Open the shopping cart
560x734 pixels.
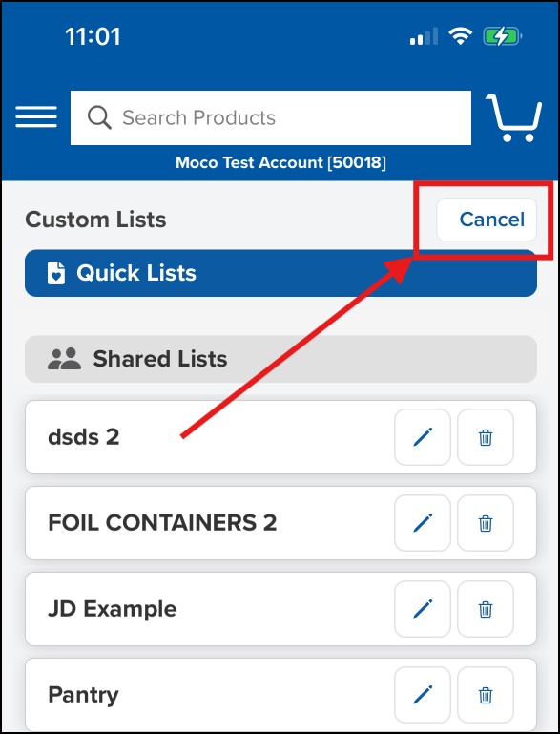513,118
